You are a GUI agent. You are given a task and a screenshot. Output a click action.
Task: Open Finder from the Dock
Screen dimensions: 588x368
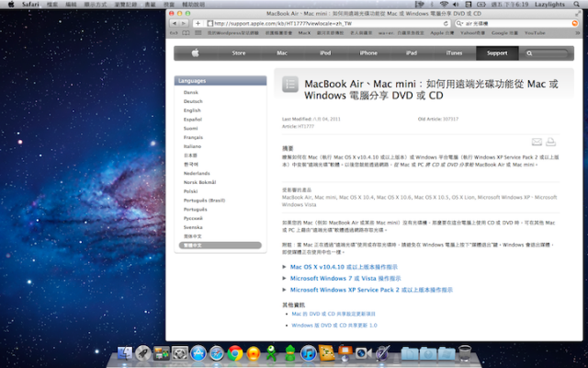[125, 353]
